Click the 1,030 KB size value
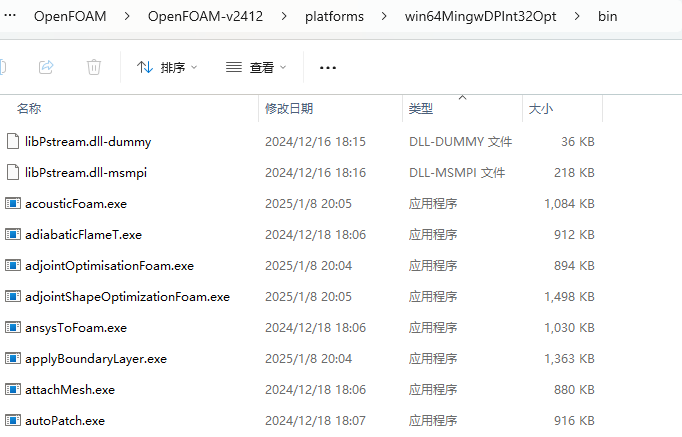 569,328
